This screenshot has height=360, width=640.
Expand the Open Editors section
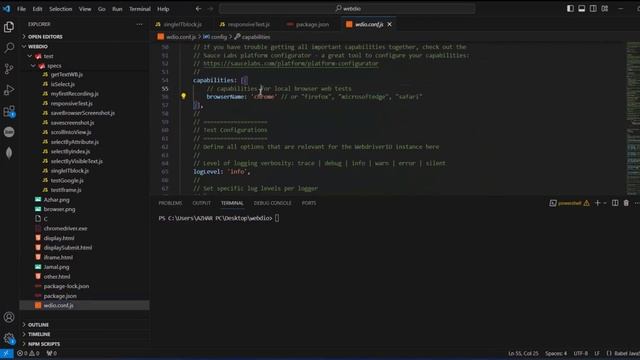(x=45, y=37)
